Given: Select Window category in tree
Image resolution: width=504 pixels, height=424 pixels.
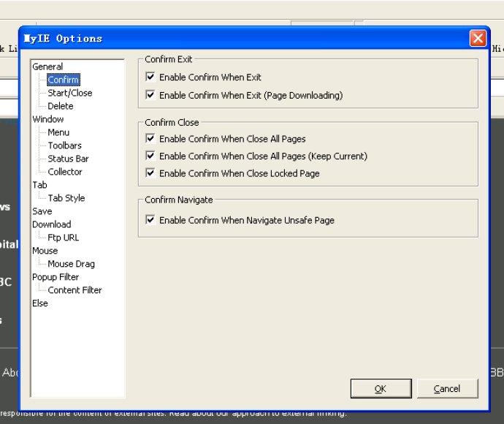Looking at the screenshot, I should 48,119.
